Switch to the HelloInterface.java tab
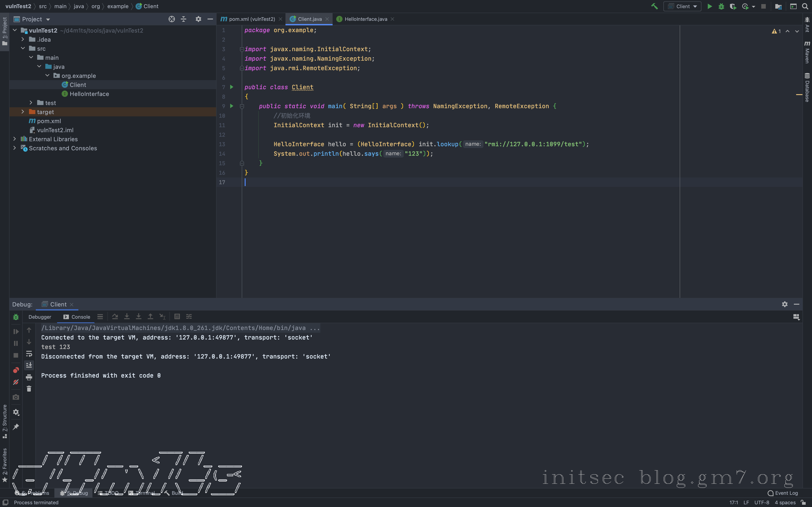The height and width of the screenshot is (507, 812). [x=365, y=19]
